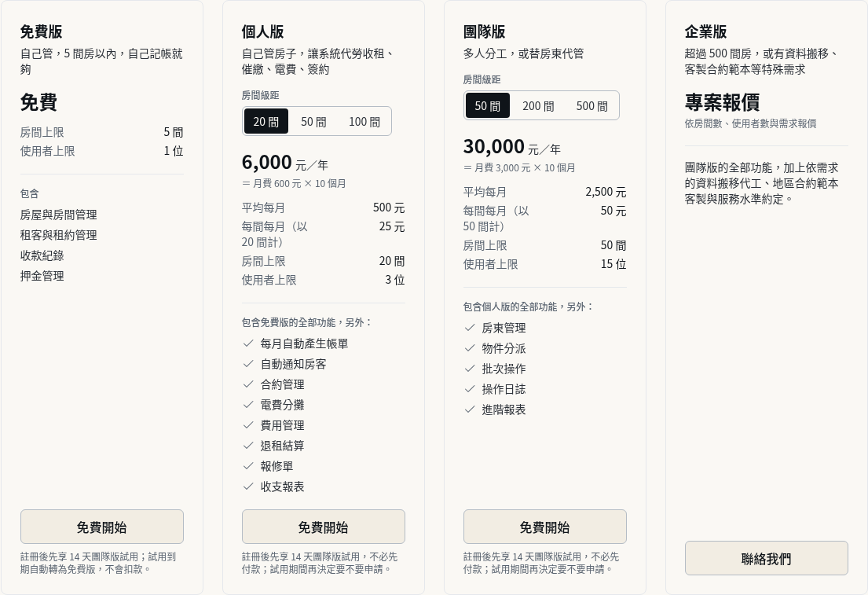Select 500 間 tier in 團隊版
This screenshot has width=868, height=595.
[x=591, y=106]
